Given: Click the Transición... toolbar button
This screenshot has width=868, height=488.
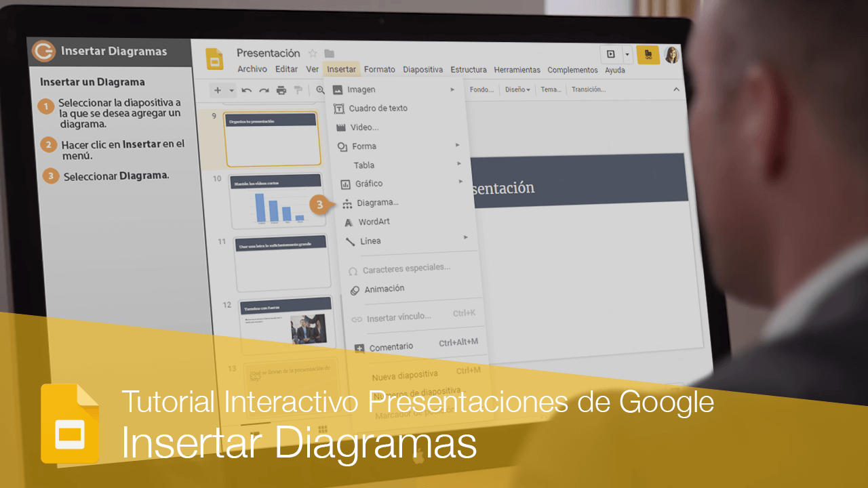Looking at the screenshot, I should click(589, 89).
